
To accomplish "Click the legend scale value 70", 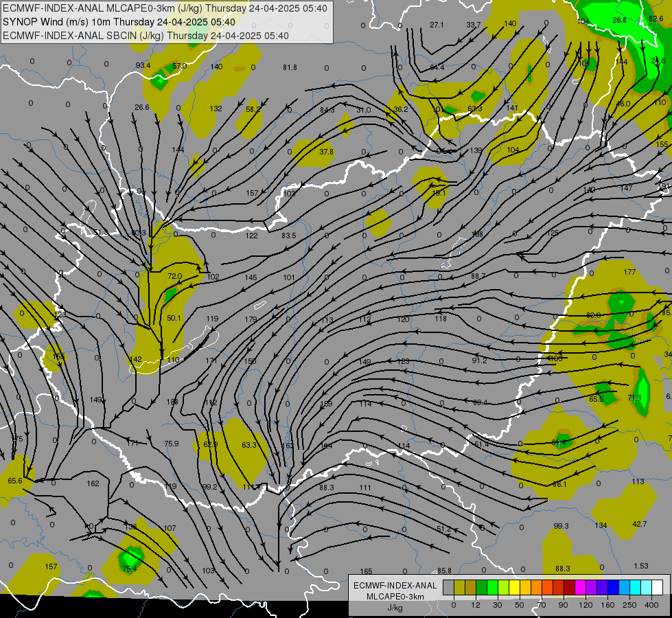I will (x=542, y=605).
